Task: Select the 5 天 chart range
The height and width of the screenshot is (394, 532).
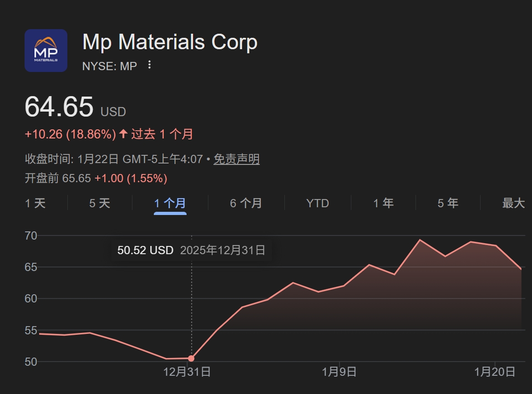Action: pyautogui.click(x=100, y=203)
